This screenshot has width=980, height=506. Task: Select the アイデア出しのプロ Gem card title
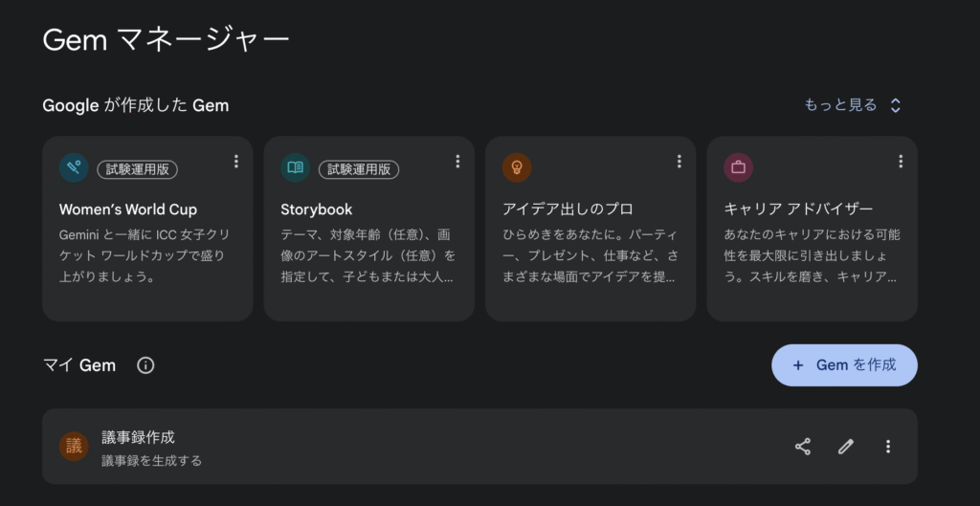568,209
